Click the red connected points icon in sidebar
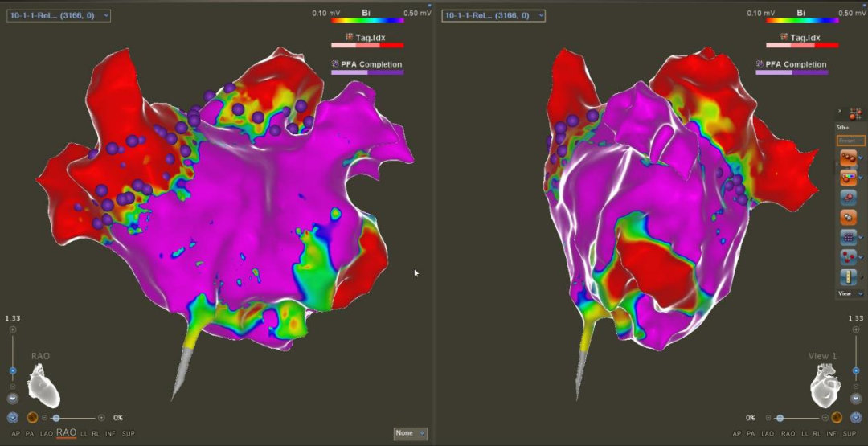 coord(847,257)
